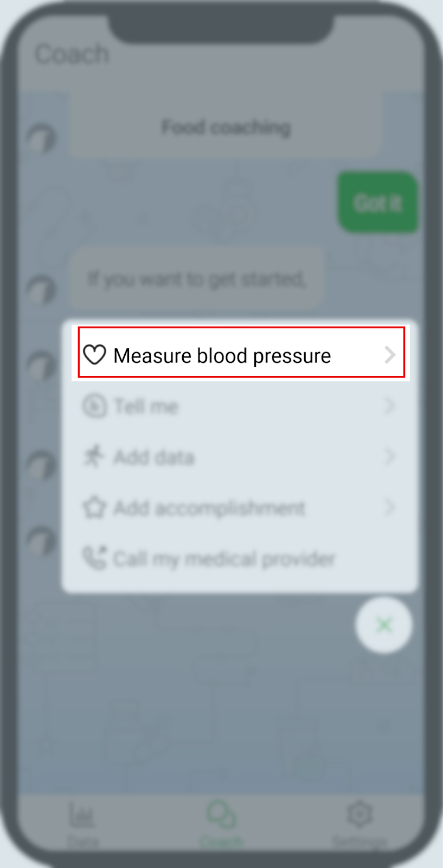Click the running figure icon for Add data
The height and width of the screenshot is (868, 443).
[x=93, y=457]
